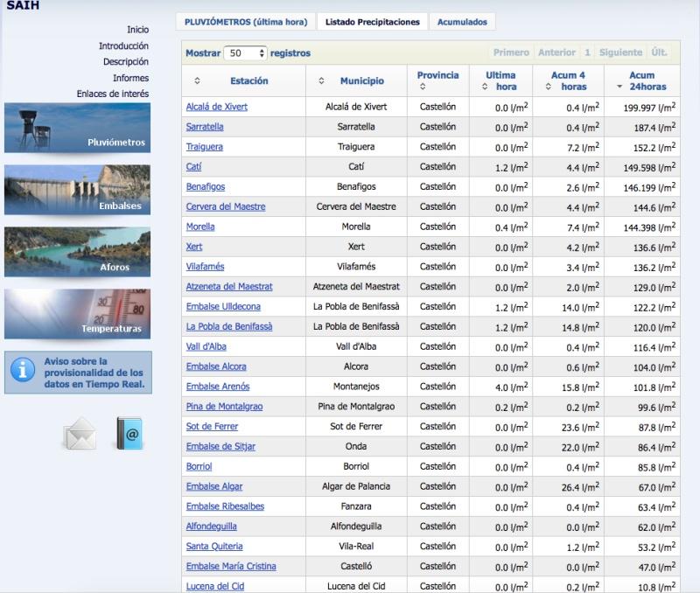Open the Pluviómetros image banner
700x593 pixels.
(x=77, y=128)
